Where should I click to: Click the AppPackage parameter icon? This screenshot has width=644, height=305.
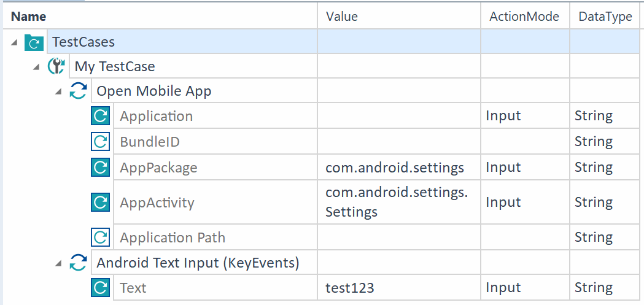100,167
